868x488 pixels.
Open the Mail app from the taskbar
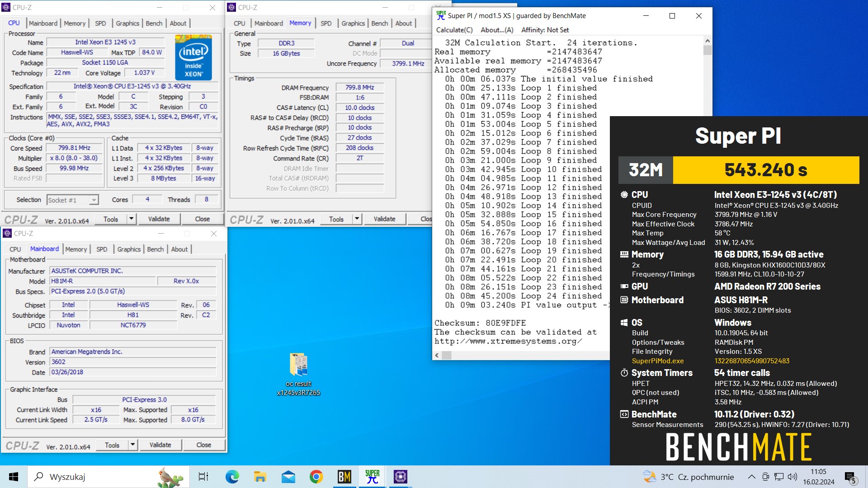click(x=288, y=477)
